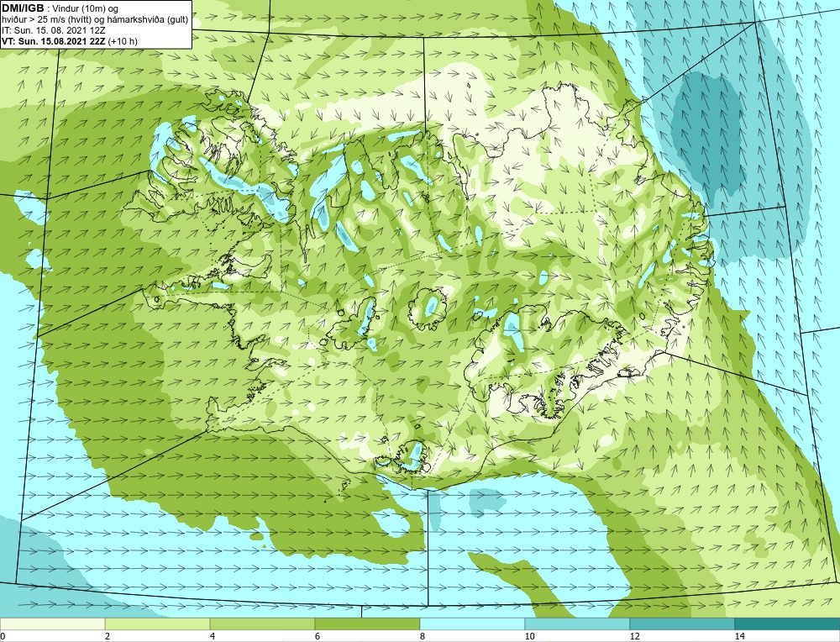Click the legend scale label "0"
840x642 pixels.
coord(3,636)
